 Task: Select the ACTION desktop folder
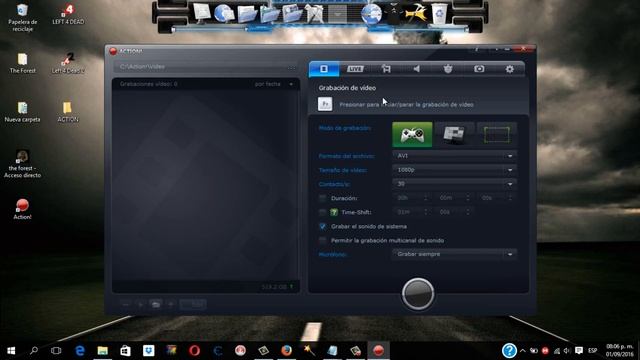68,112
